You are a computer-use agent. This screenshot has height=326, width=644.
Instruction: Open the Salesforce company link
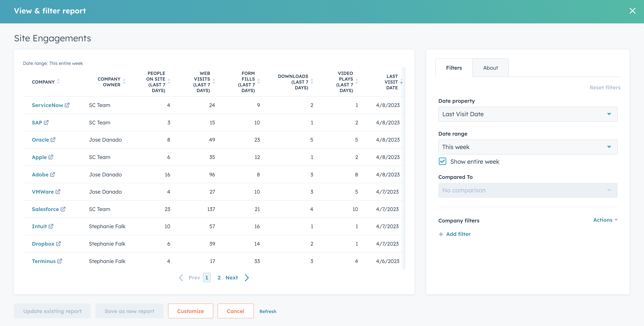pyautogui.click(x=45, y=209)
